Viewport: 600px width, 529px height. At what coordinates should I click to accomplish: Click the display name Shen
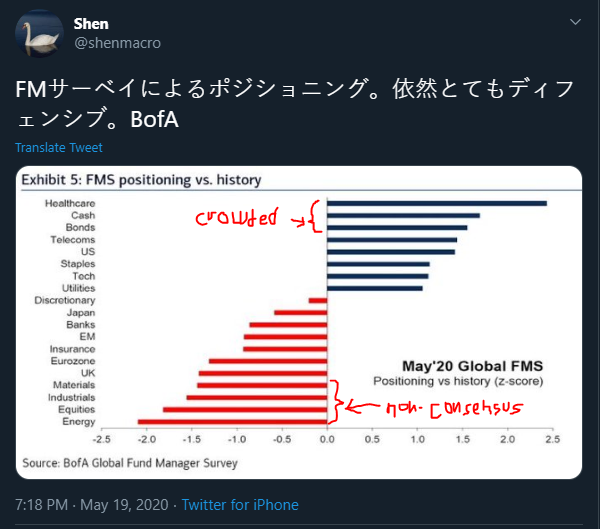[91, 24]
